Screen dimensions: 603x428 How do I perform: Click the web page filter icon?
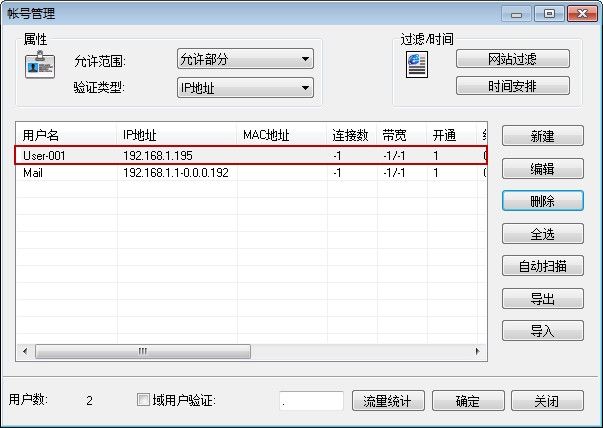[417, 65]
